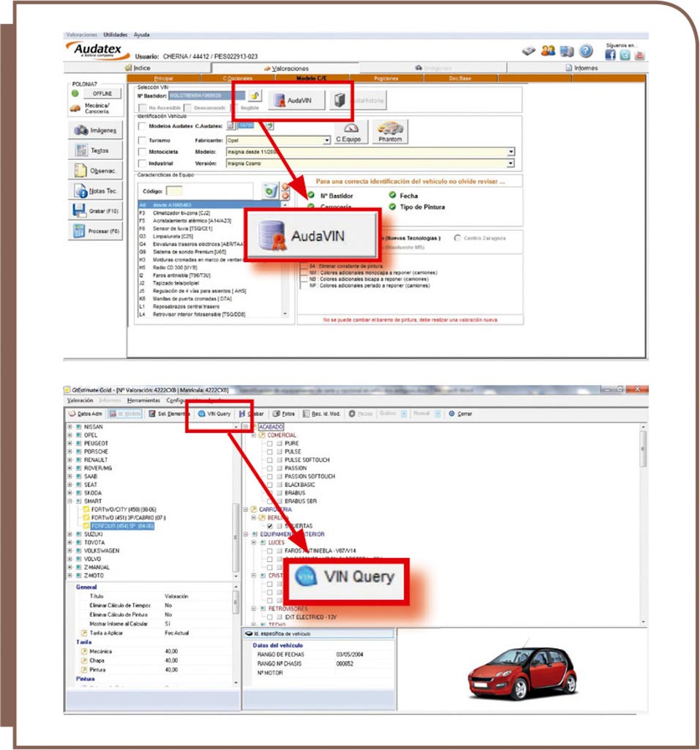
Task: Switch to the Indice tab in Audatex
Action: [x=137, y=68]
